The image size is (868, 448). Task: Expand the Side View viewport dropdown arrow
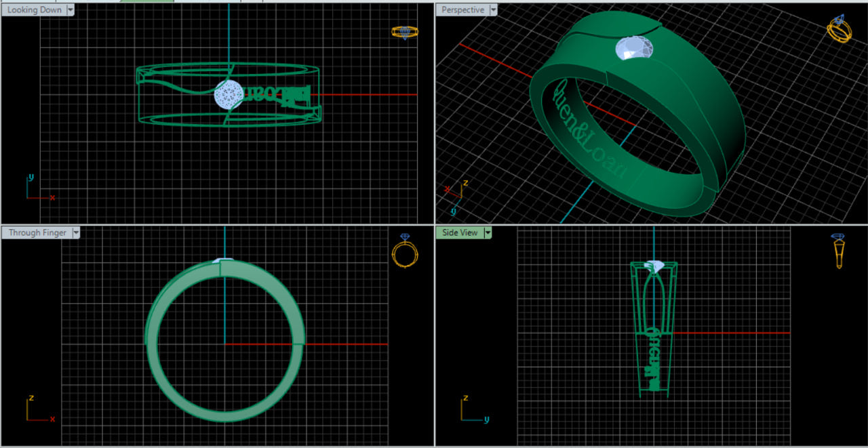tap(488, 232)
